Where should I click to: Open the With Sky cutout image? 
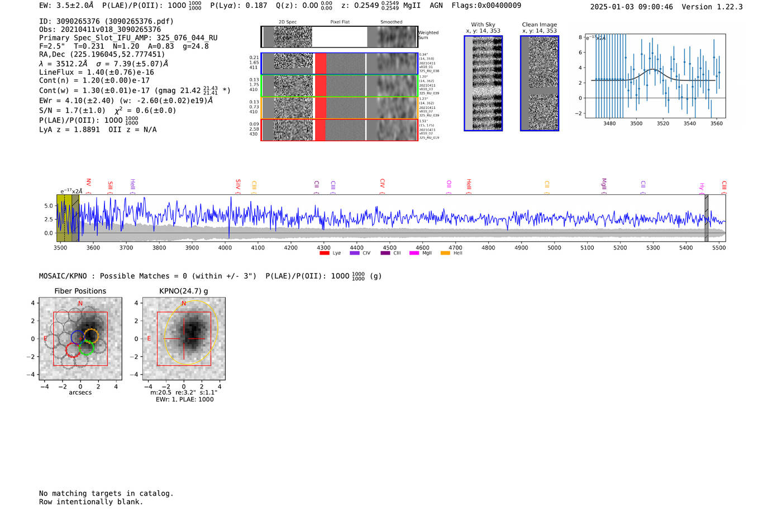coord(483,83)
